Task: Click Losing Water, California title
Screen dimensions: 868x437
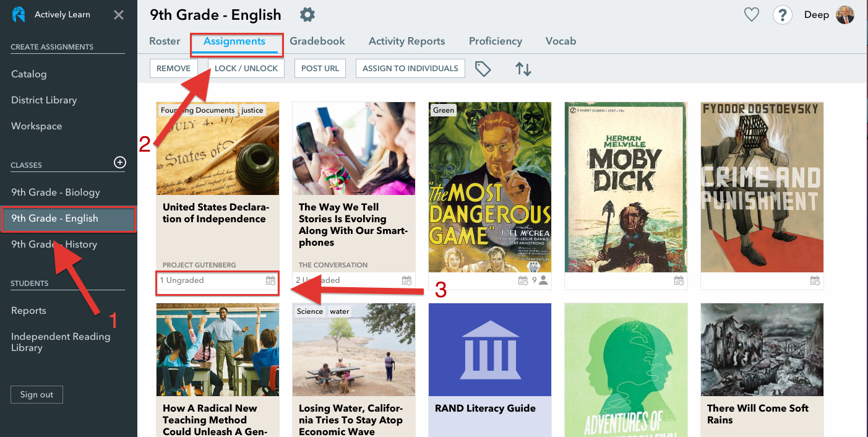Action: point(351,420)
